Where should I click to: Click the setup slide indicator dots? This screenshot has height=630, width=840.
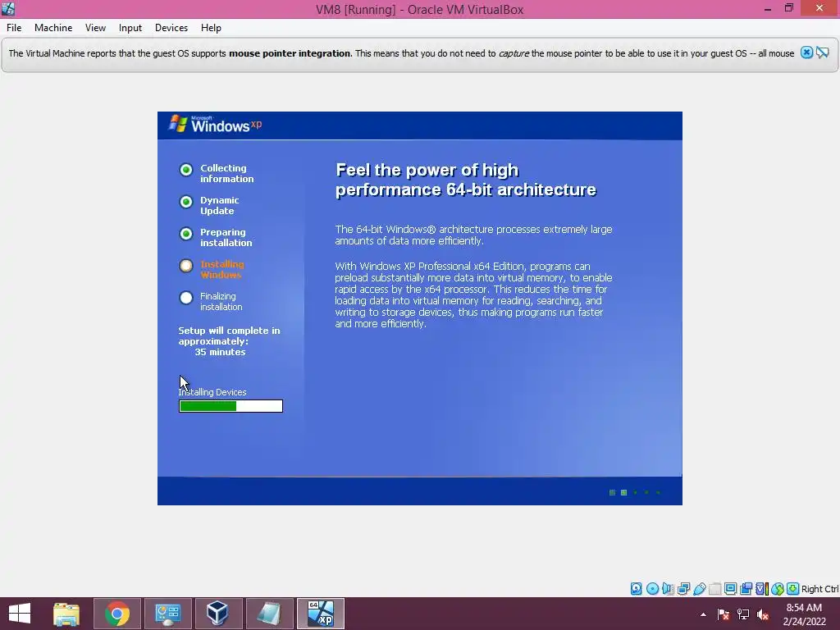point(635,492)
